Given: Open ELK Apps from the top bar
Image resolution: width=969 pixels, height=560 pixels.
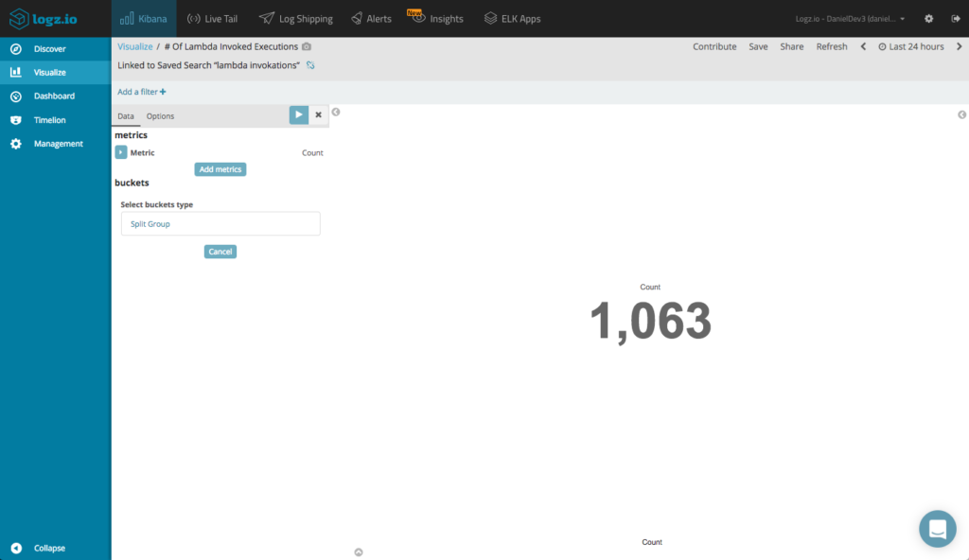Looking at the screenshot, I should pos(512,18).
